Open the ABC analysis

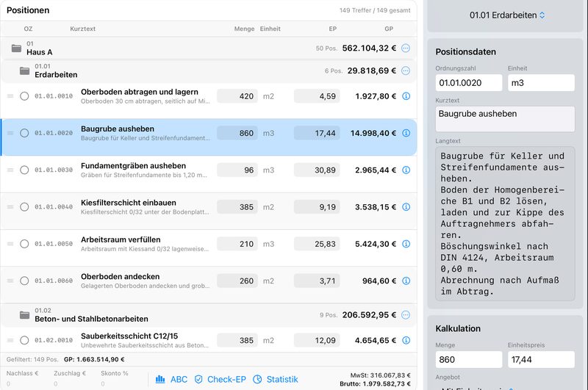point(171,380)
